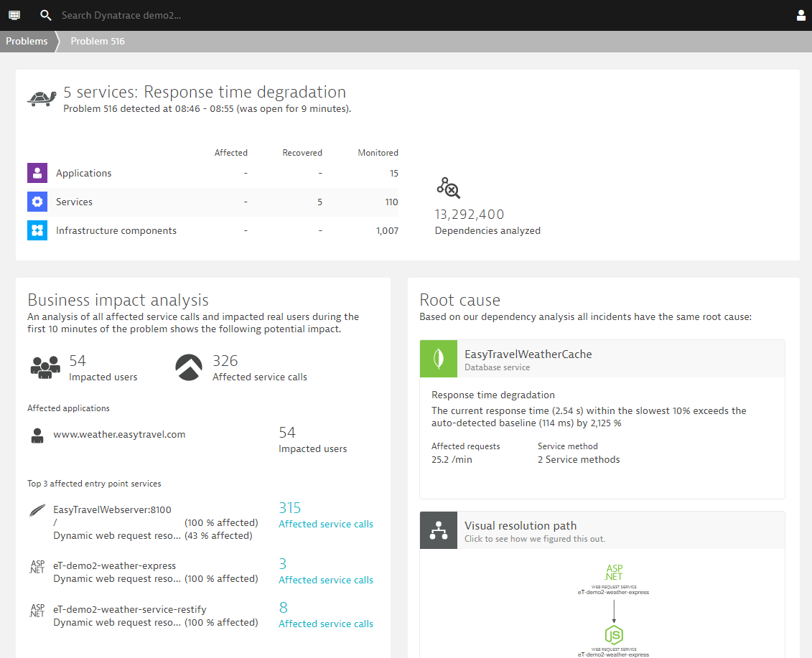
Task: Open the user profile icon top right
Action: pyautogui.click(x=801, y=14)
